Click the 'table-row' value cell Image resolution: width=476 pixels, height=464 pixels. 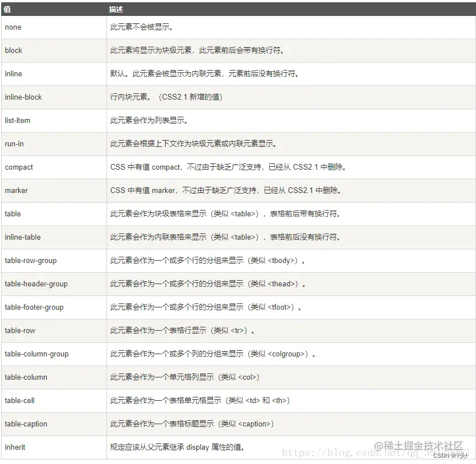[54, 331]
